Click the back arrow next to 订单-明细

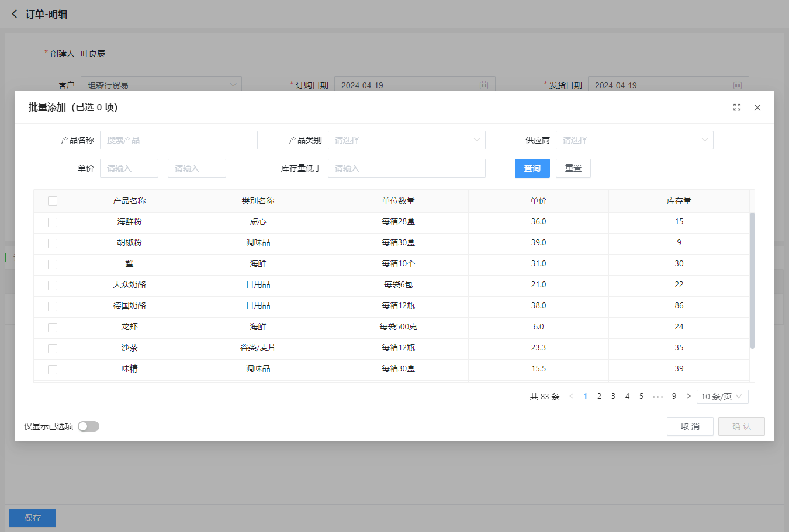coord(15,14)
